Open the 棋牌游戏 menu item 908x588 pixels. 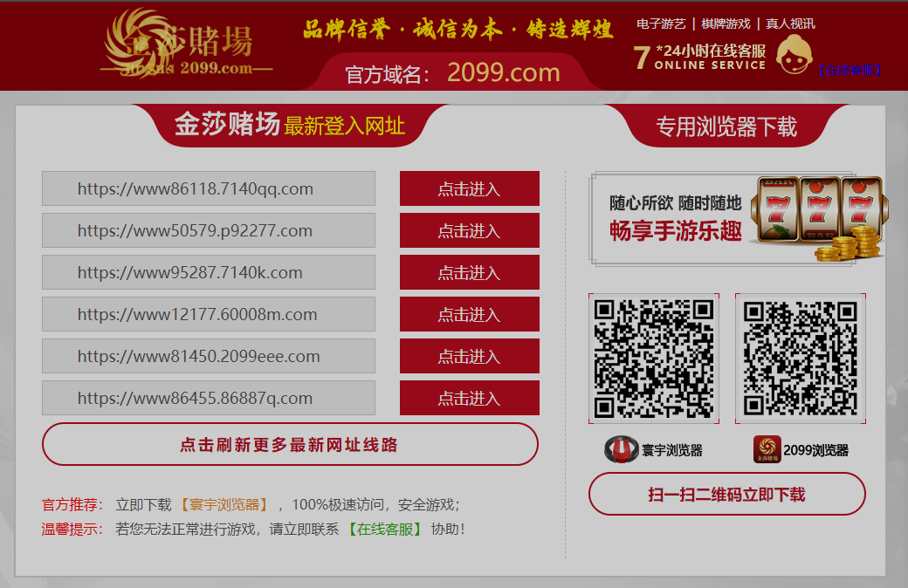(726, 24)
